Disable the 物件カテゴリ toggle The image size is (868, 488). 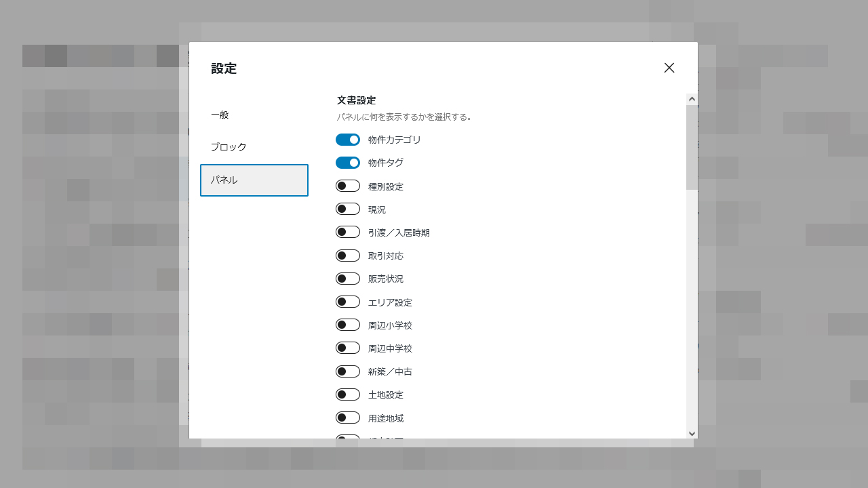click(348, 140)
